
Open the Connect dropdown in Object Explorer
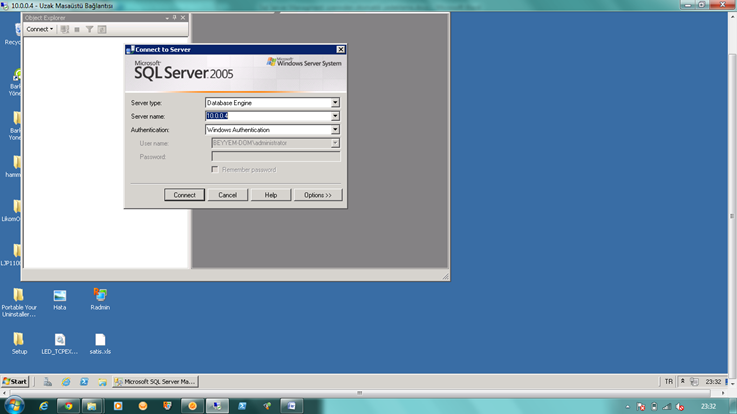pyautogui.click(x=39, y=29)
